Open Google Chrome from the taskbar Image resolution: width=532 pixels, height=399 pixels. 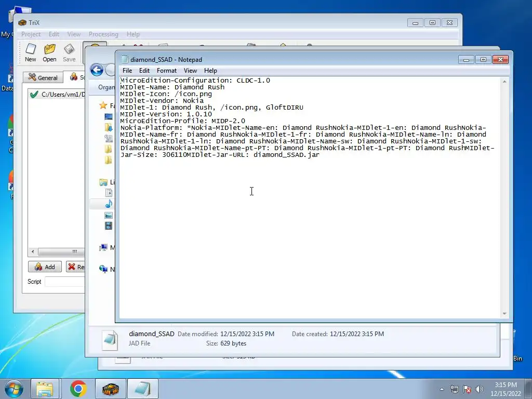(78, 389)
